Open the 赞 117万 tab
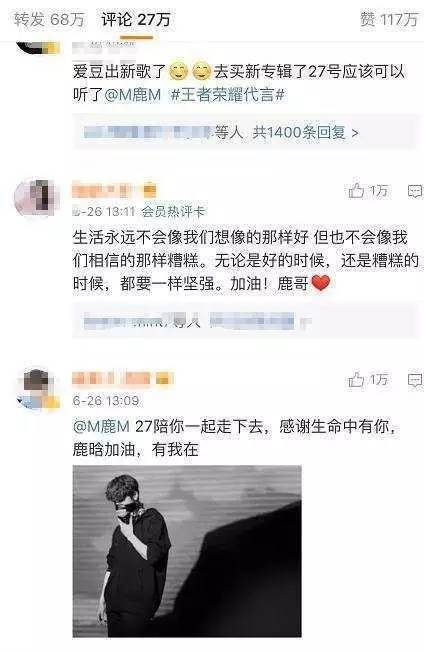This screenshot has height=651, width=424. (x=389, y=20)
